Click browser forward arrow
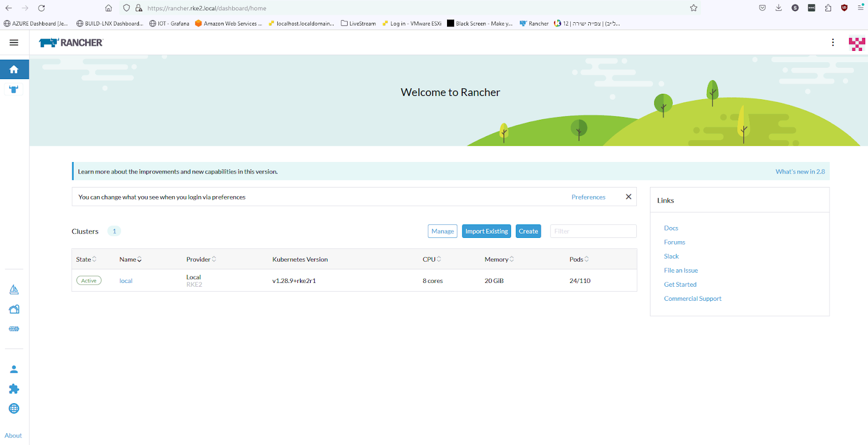The height and width of the screenshot is (445, 868). tap(25, 8)
